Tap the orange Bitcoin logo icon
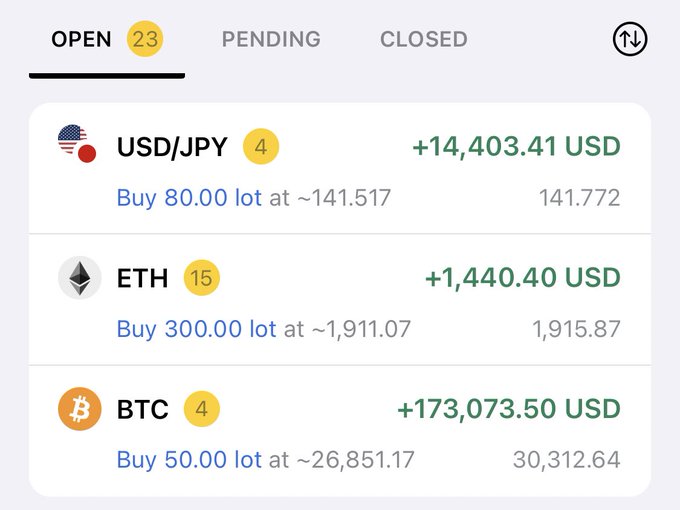Screen dimensions: 680x510 [80, 409]
